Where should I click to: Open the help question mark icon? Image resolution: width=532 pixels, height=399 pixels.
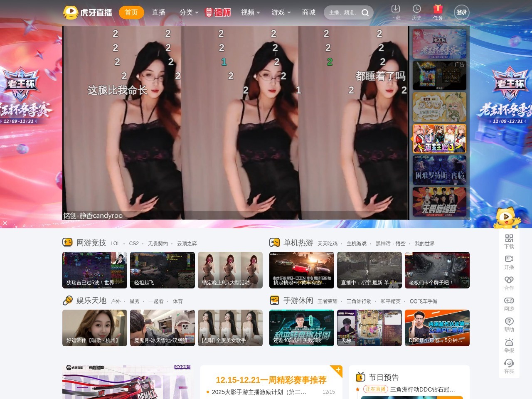click(509, 321)
